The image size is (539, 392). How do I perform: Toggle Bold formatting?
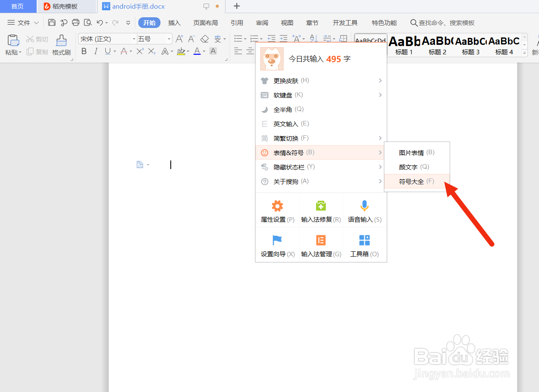point(84,51)
